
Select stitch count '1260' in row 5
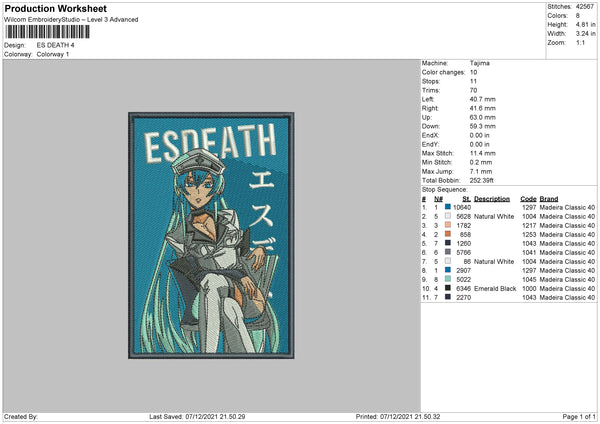tap(463, 243)
